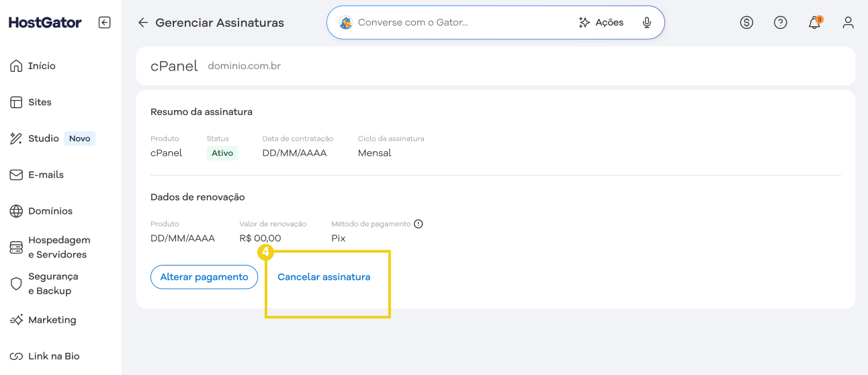868x375 pixels.
Task: Navigate to Segurança e Backup
Action: click(x=53, y=284)
